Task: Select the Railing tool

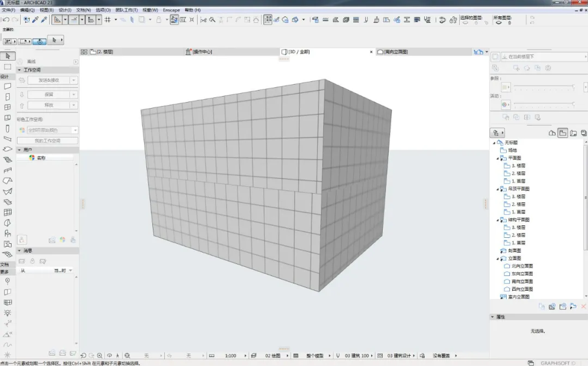Action: (8, 170)
